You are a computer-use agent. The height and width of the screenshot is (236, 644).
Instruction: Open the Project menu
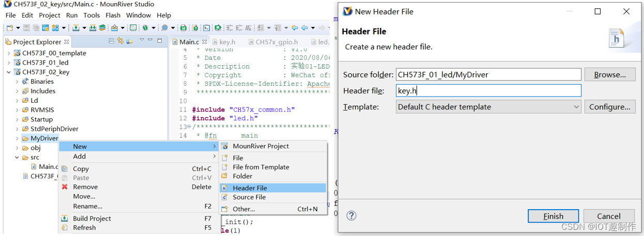[50, 15]
